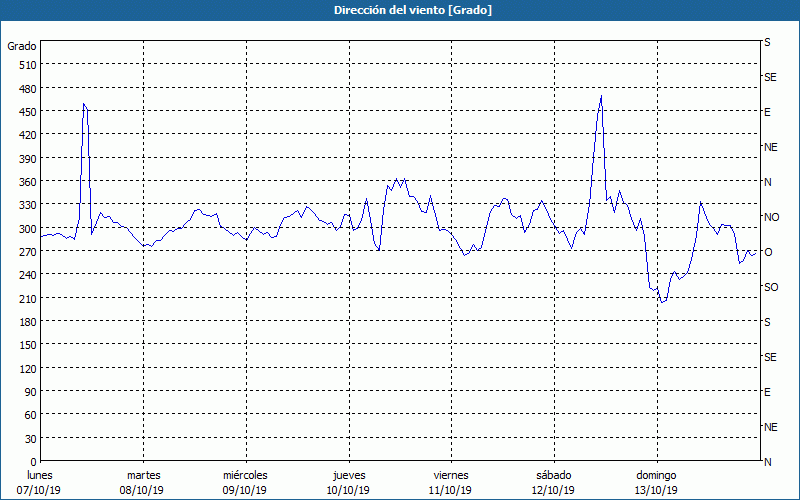The height and width of the screenshot is (500, 800).
Task: Select the 'S' compass label at 180
Action: (x=767, y=322)
